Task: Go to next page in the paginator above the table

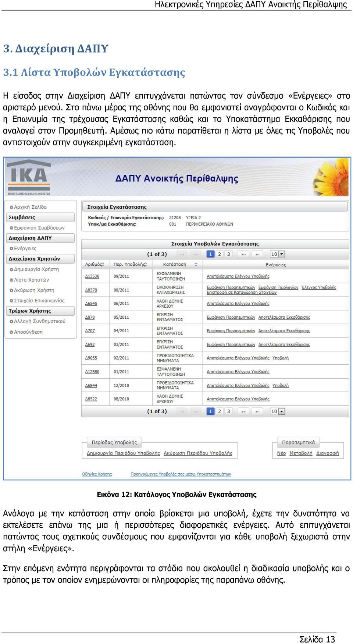Action: coord(243,254)
